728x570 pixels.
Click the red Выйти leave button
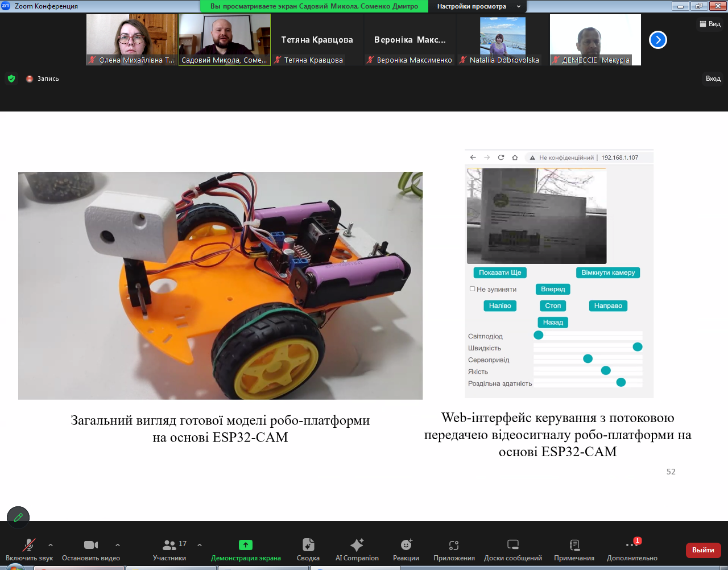[x=703, y=550]
